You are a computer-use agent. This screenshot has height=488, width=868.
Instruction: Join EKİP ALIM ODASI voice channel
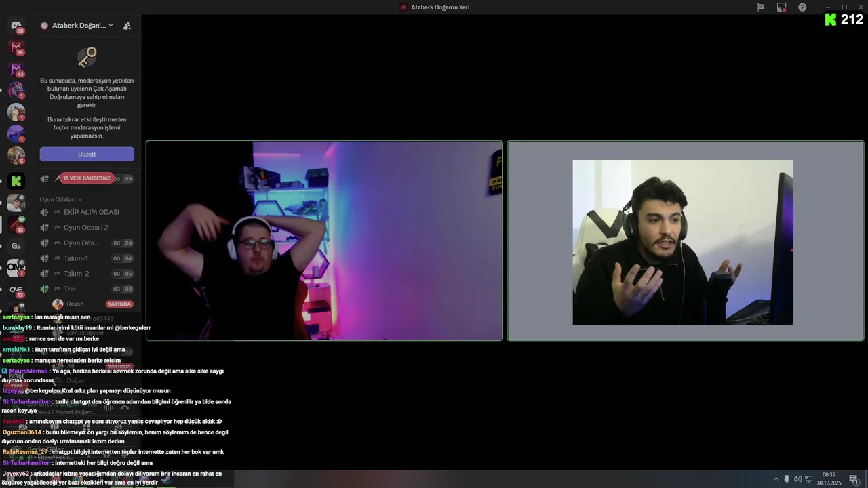(87, 212)
